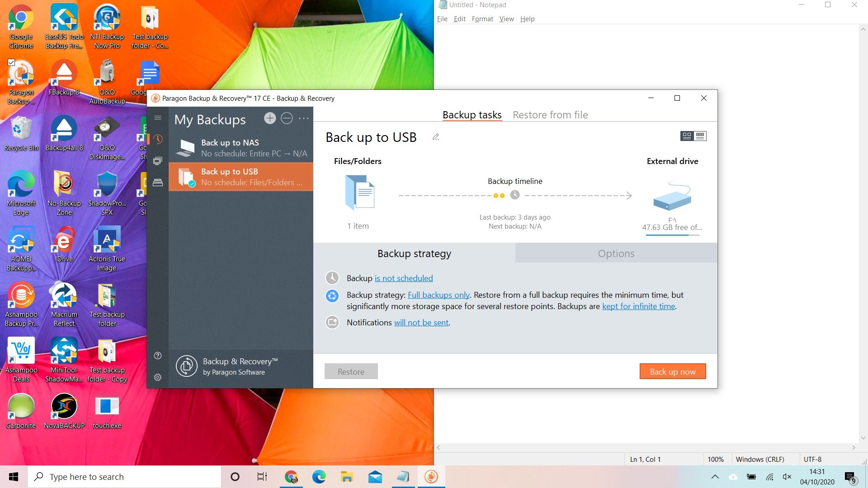Open the My Backups ellipsis menu
Image resolution: width=868 pixels, height=488 pixels.
(304, 118)
